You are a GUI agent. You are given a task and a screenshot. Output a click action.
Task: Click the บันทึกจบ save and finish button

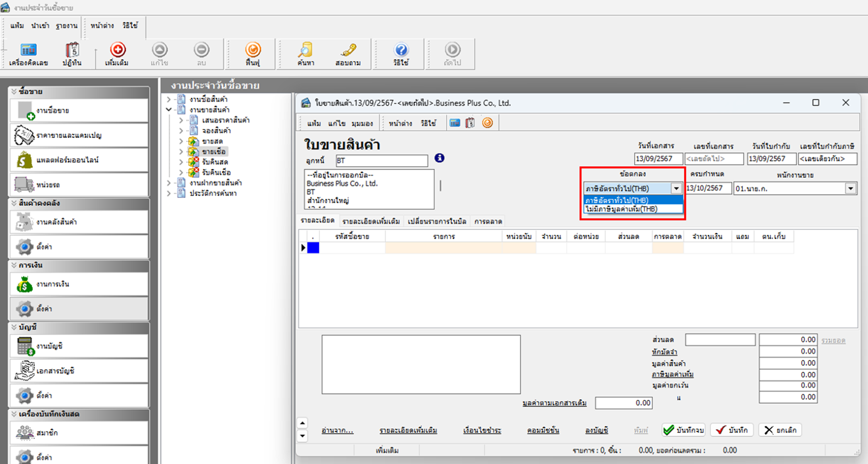click(684, 430)
